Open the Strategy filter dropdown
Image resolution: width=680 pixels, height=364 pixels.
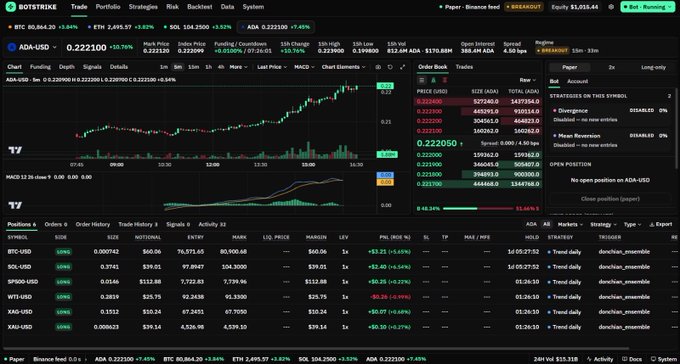coord(603,224)
